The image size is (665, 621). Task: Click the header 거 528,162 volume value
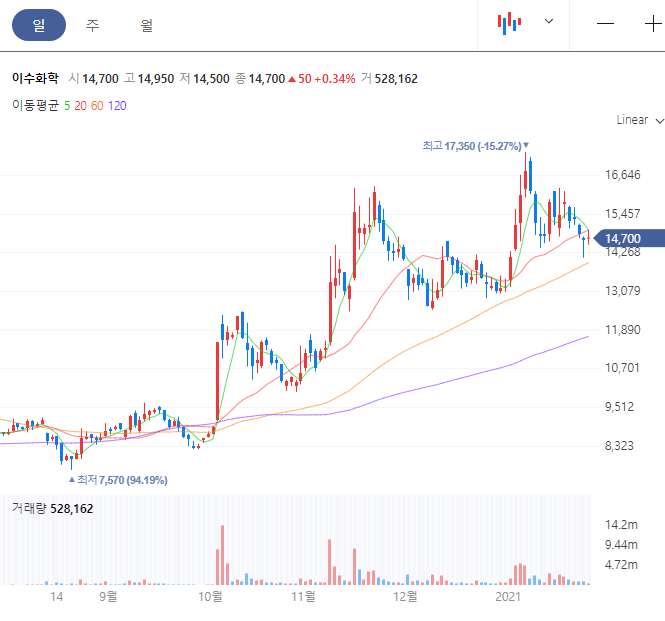[389, 78]
